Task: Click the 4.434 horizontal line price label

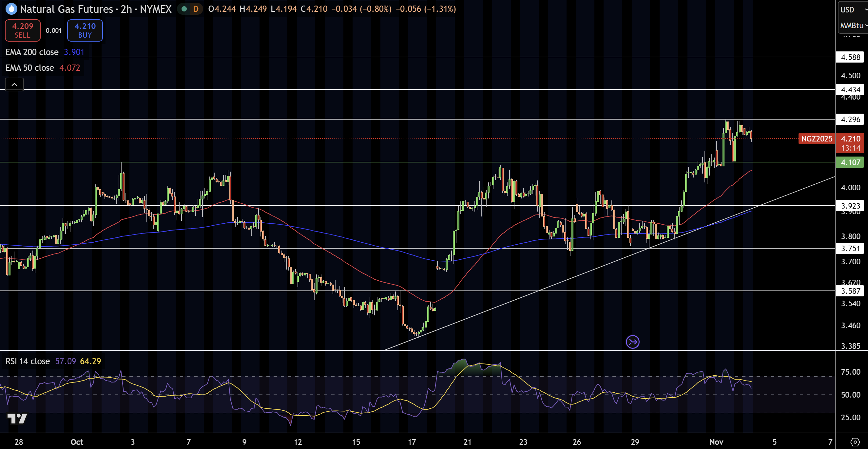Action: coord(850,90)
